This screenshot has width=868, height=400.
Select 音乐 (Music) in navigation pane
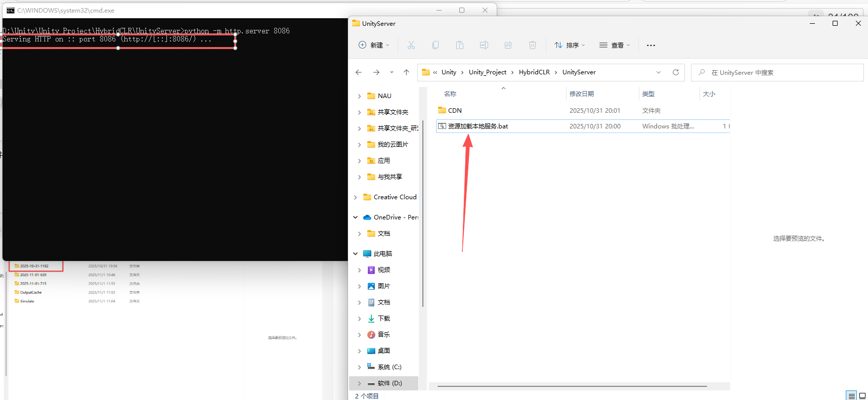[x=383, y=335]
